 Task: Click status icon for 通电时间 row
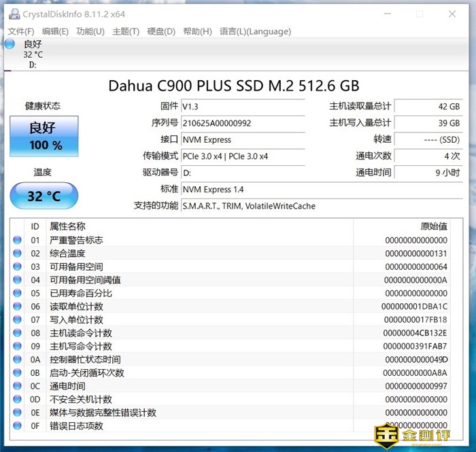point(17,386)
